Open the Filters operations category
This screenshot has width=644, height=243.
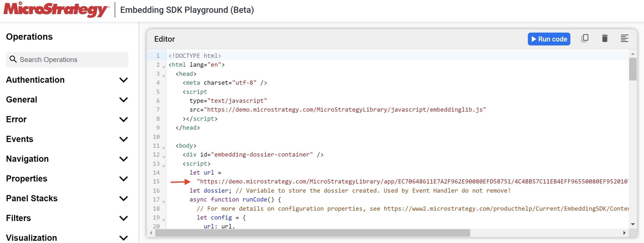(19, 218)
